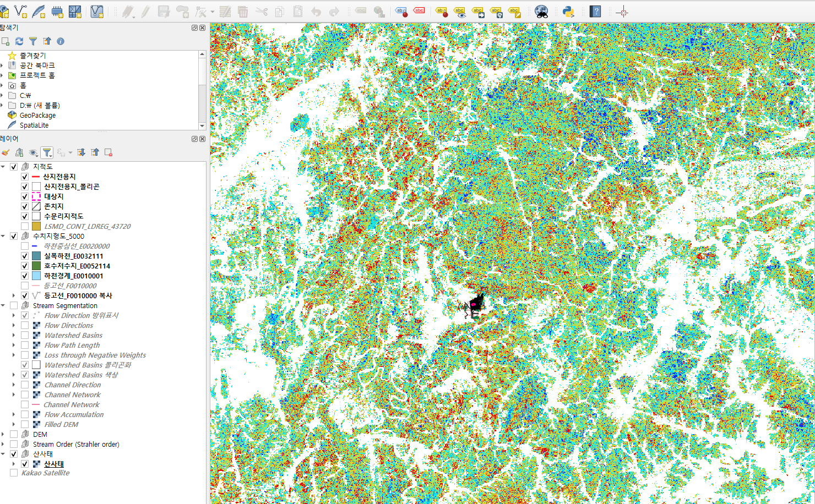The width and height of the screenshot is (815, 504).
Task: Select 공간 북마크 in browser tree
Action: 37,65
